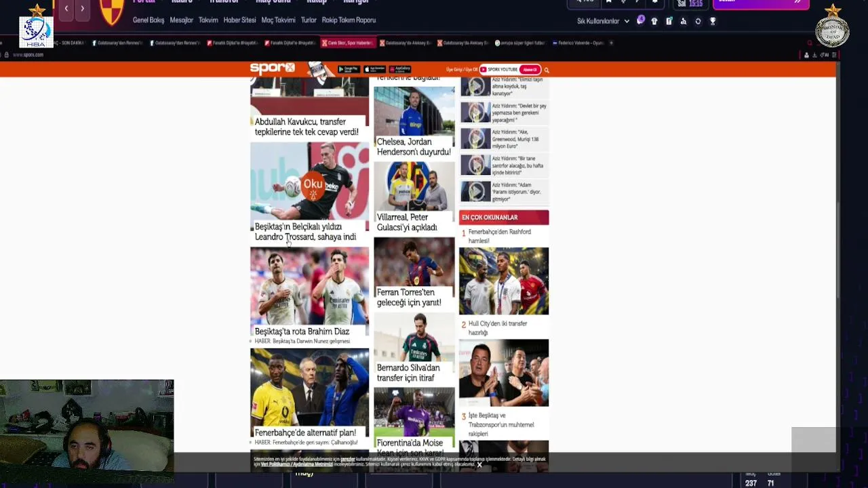
Task: Open the Genel Bakış tab
Action: coord(149,20)
